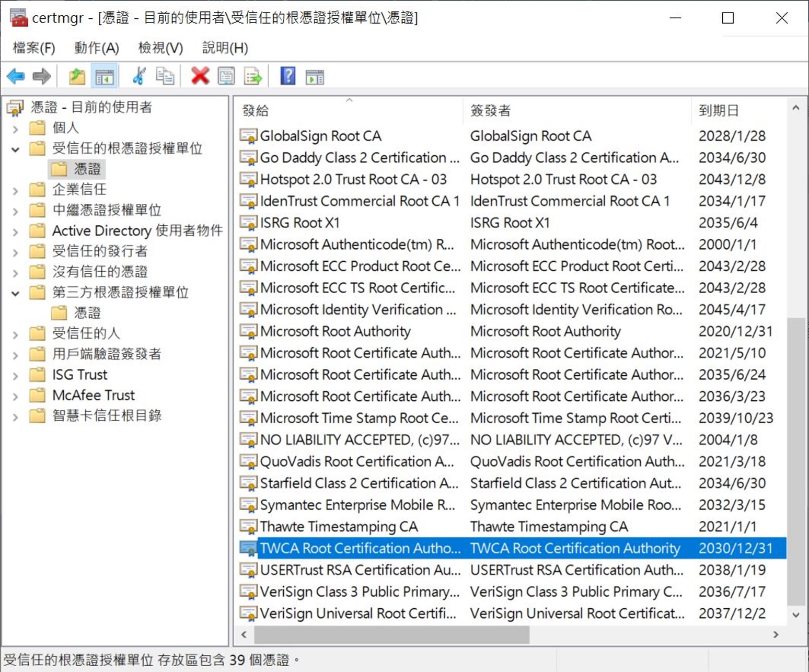Open the 檔案(F) menu
809x672 pixels.
point(33,48)
